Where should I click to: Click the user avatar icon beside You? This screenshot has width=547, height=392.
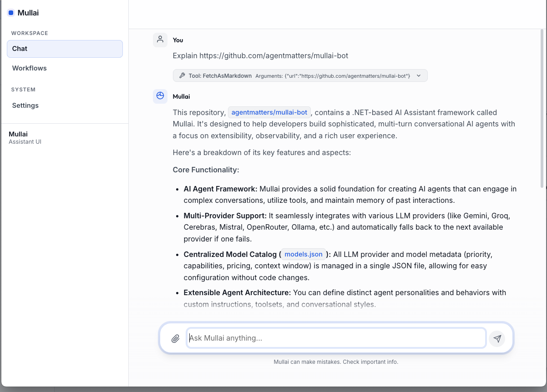(x=160, y=40)
